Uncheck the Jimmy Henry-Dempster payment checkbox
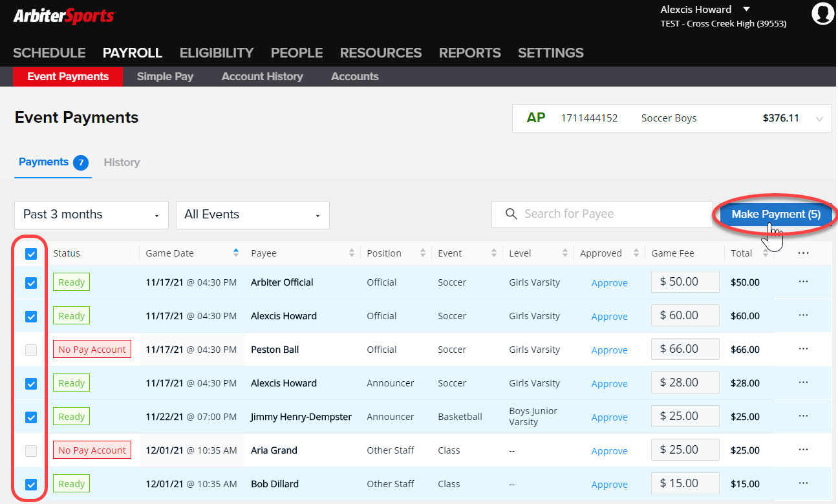The width and height of the screenshot is (838, 504). pyautogui.click(x=31, y=417)
